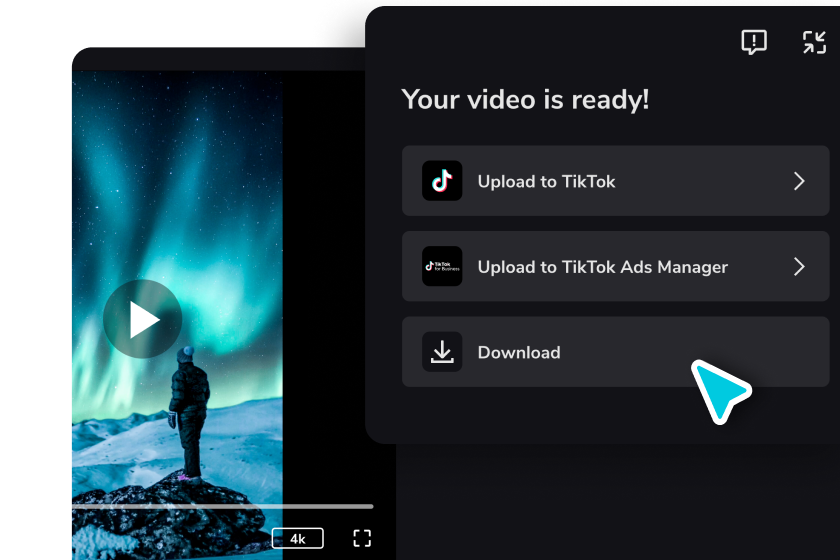Select Upload to TikTok option
Viewport: 840px width, 560px height.
[x=616, y=181]
